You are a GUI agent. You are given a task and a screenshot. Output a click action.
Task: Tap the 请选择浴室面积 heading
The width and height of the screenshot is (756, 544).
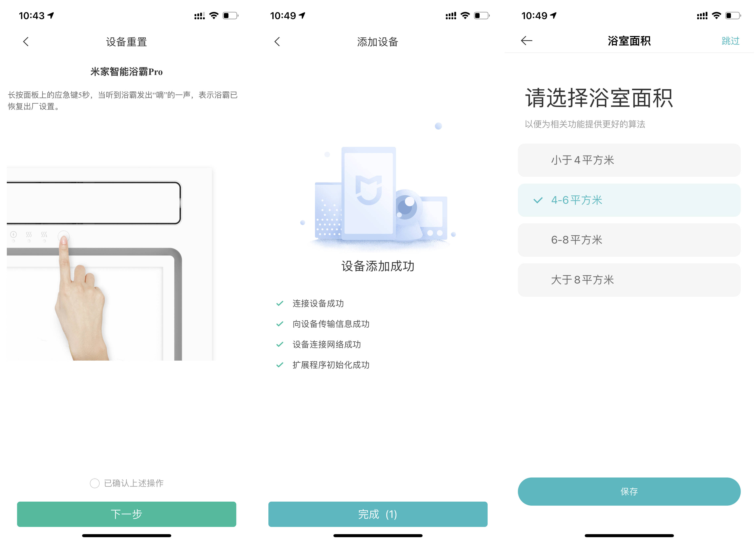599,98
